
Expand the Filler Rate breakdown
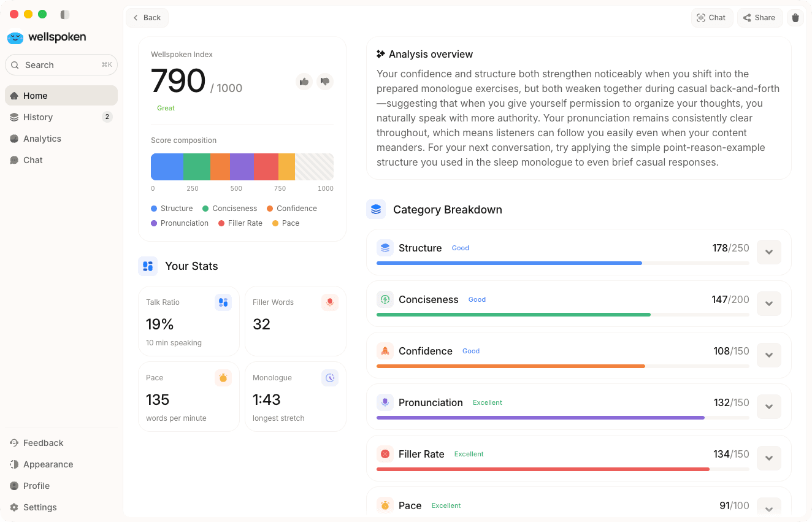coord(769,458)
